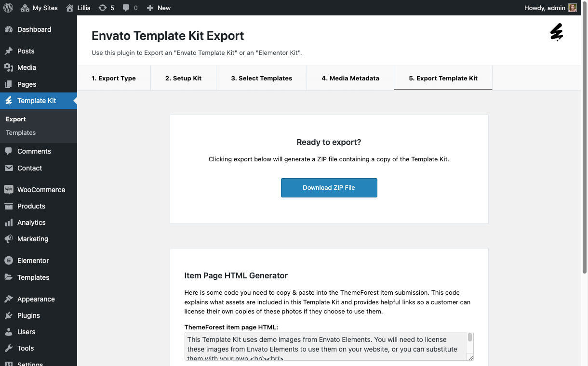Click the plus New content icon
Viewport: 588px width, 366px height.
150,8
